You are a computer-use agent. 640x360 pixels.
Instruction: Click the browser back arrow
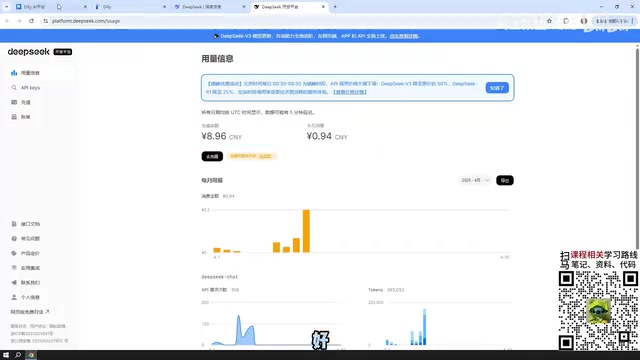tap(7, 21)
